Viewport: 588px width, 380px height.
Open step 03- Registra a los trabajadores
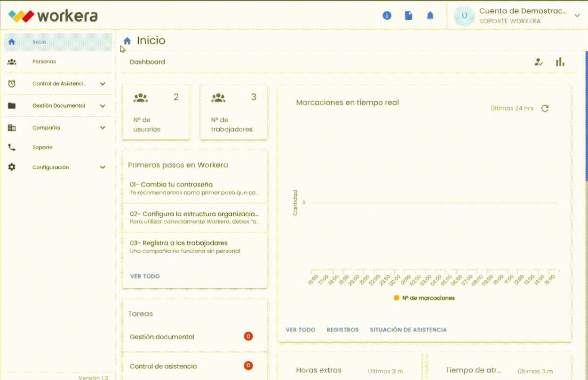click(195, 246)
